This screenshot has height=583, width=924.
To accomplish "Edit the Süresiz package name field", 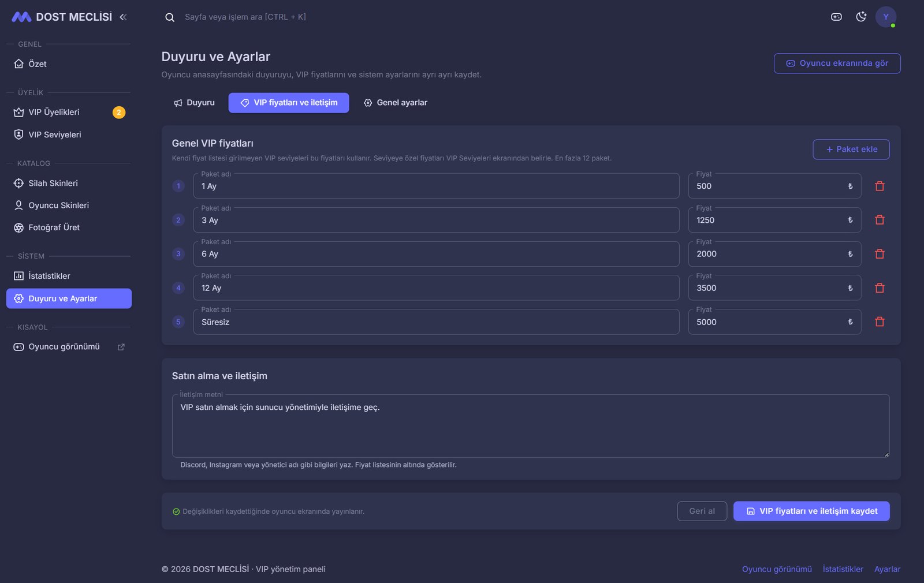I will [x=436, y=322].
